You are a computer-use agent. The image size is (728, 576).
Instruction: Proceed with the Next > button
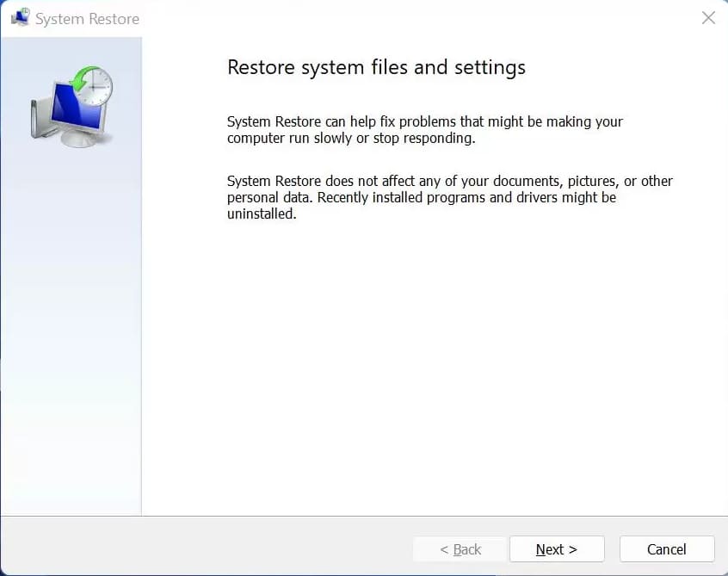pyautogui.click(x=557, y=549)
